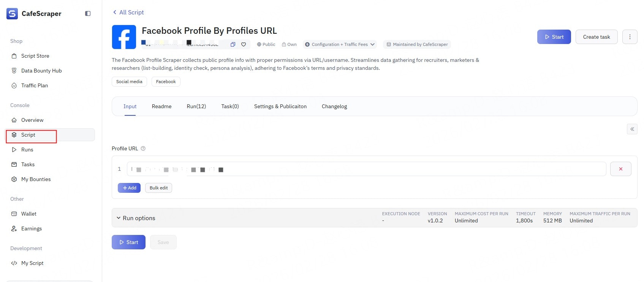Open Script Store in sidebar
Image resolution: width=644 pixels, height=282 pixels.
50,56
